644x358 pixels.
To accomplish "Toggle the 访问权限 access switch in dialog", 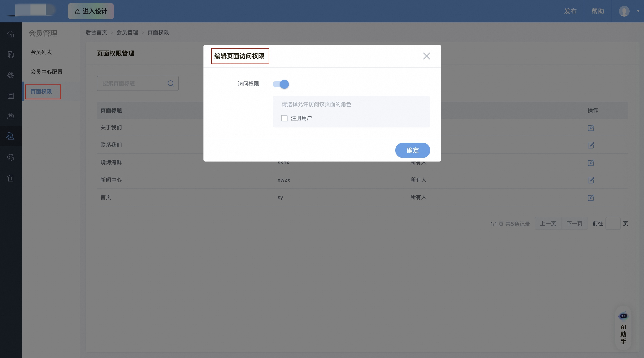I will pyautogui.click(x=281, y=84).
